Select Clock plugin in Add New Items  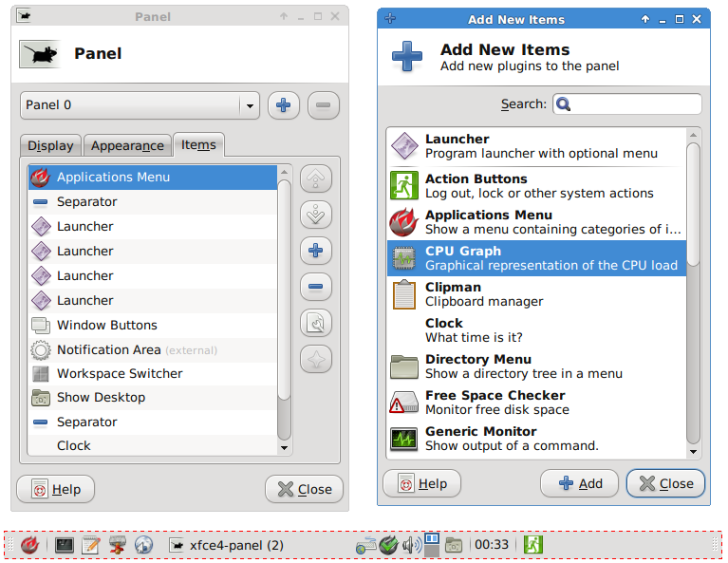(x=536, y=329)
